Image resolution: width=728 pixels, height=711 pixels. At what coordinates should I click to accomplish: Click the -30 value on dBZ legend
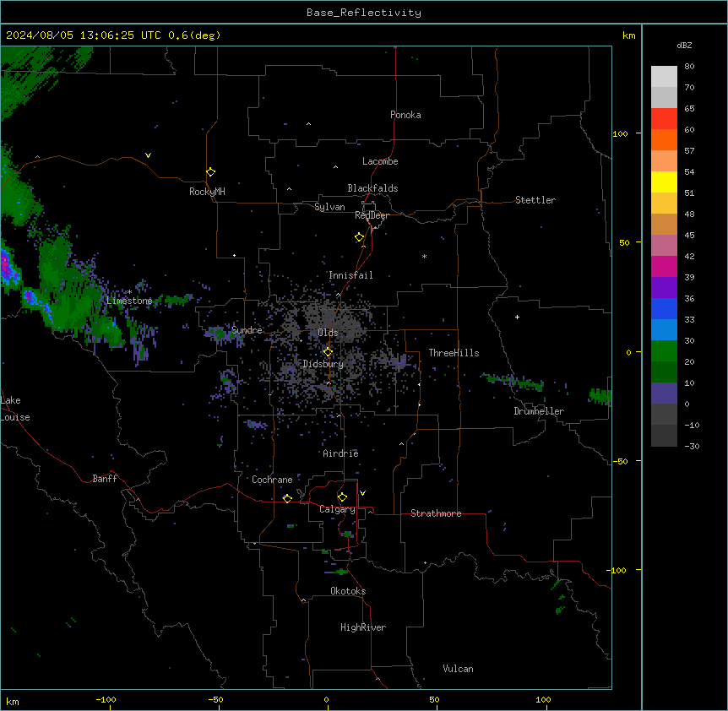[692, 446]
